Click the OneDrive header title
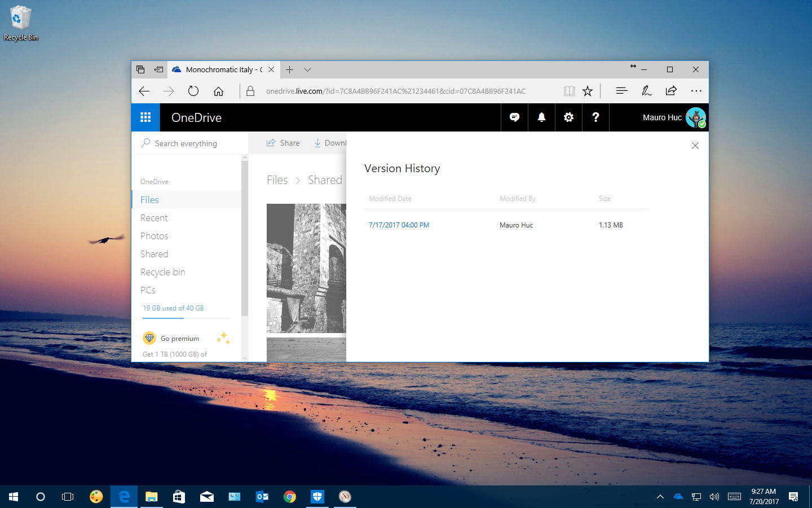This screenshot has height=508, width=812. click(196, 117)
